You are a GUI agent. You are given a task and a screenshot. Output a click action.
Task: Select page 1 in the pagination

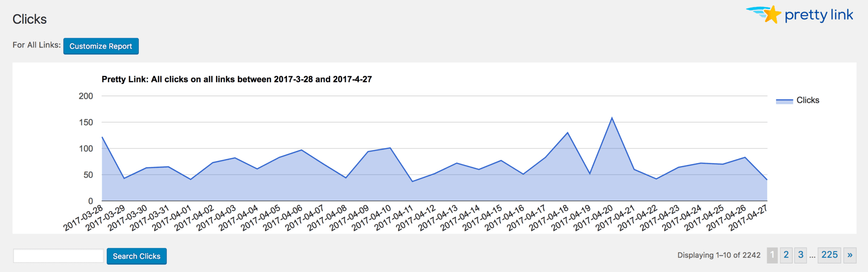(773, 255)
